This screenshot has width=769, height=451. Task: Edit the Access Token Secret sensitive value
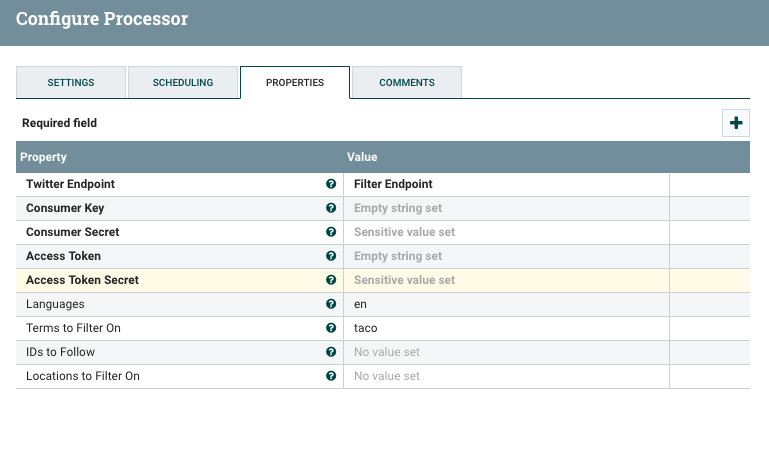505,280
